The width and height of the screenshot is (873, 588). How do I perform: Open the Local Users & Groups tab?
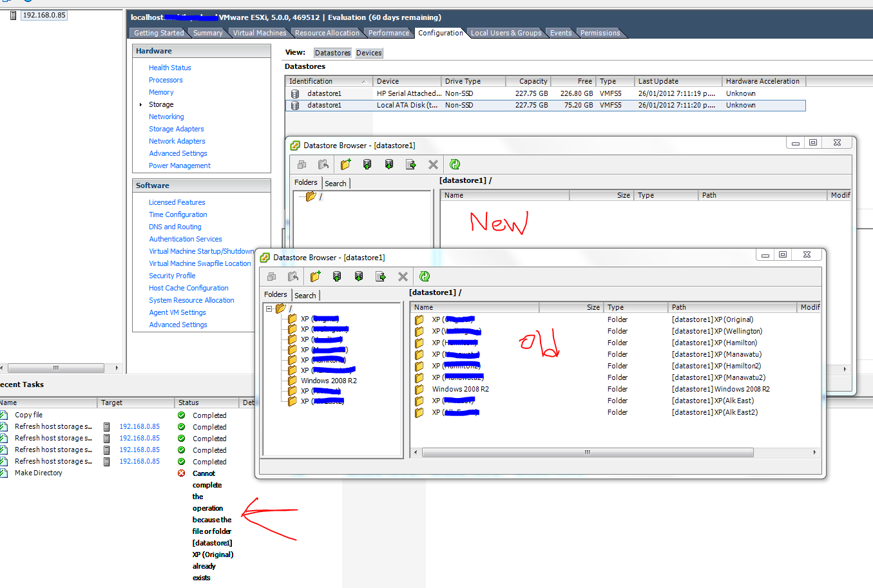[x=506, y=33]
